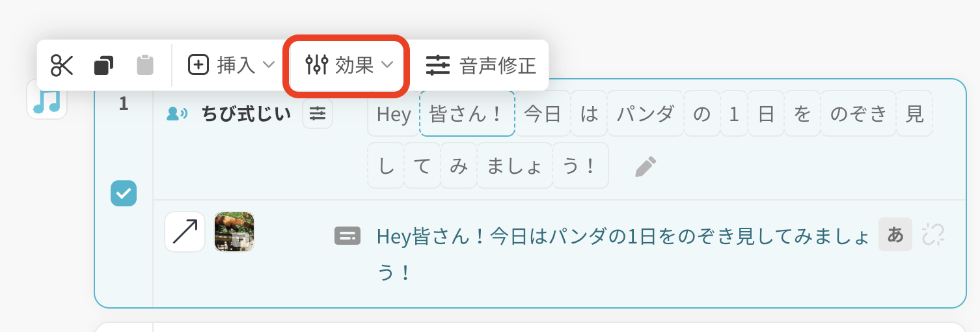Image resolution: width=980 pixels, height=332 pixels.
Task: Click the Hey word chip
Action: tap(394, 114)
